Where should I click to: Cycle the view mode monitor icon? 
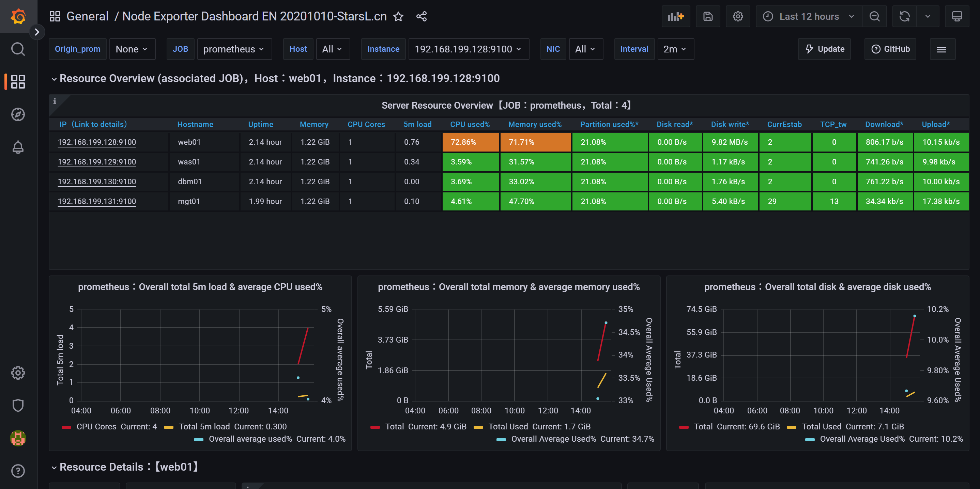coord(957,16)
